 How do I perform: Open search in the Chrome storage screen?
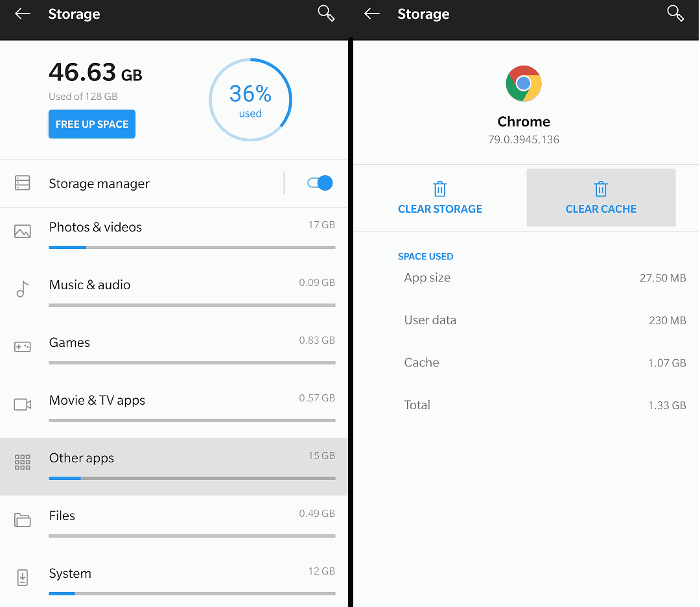point(675,13)
